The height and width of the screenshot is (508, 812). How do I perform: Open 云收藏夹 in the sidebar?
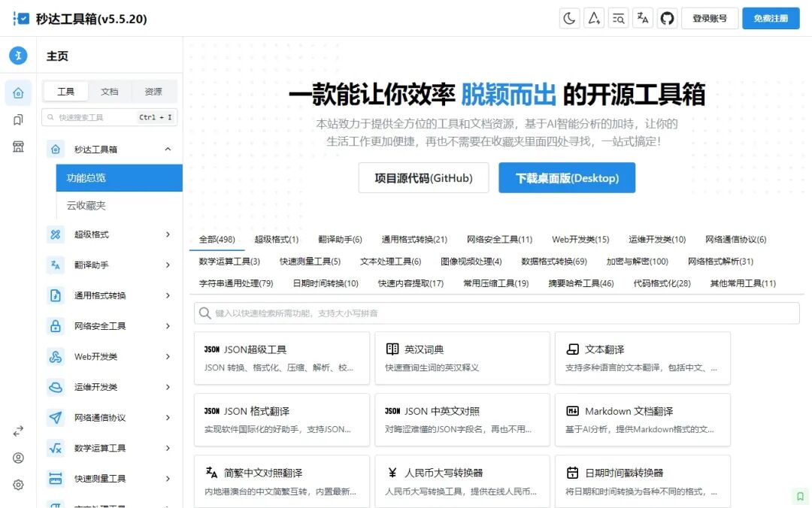119,206
